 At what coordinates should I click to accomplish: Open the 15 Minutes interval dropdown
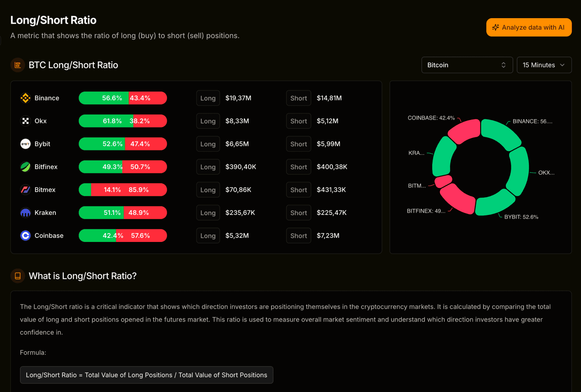[544, 65]
